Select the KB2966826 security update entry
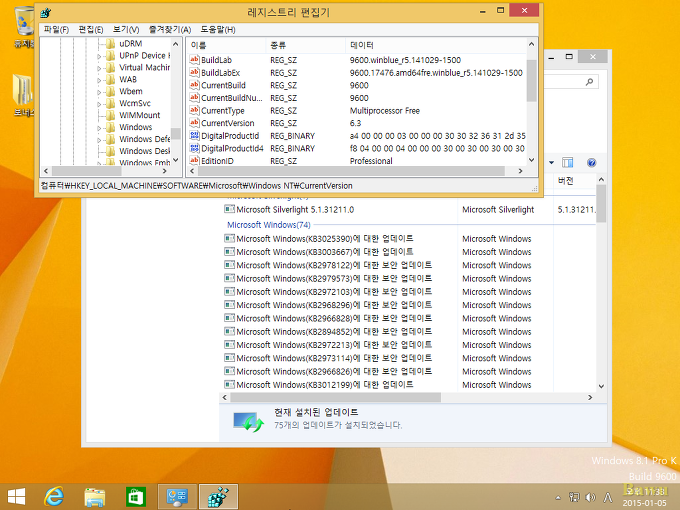The width and height of the screenshot is (680, 510). pyautogui.click(x=328, y=371)
